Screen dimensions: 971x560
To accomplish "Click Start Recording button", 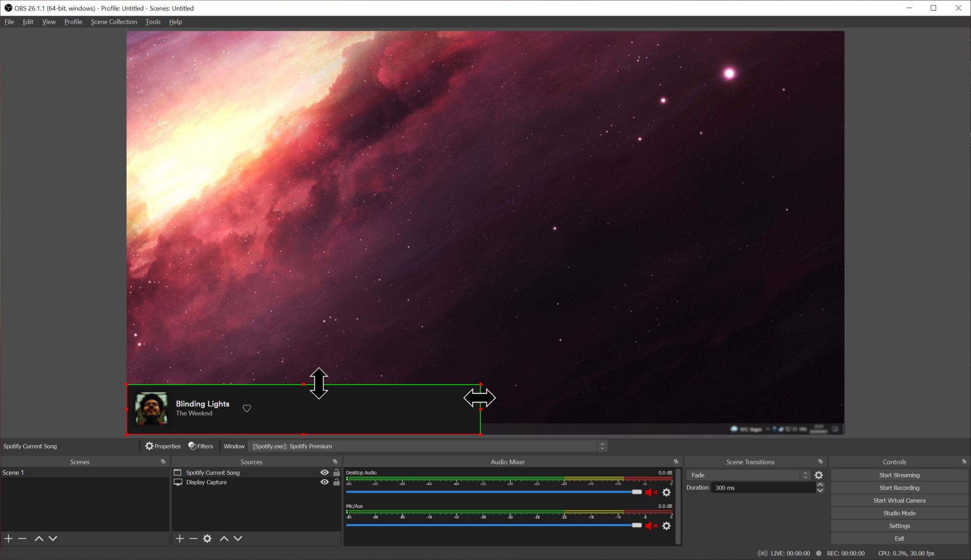I will 899,487.
